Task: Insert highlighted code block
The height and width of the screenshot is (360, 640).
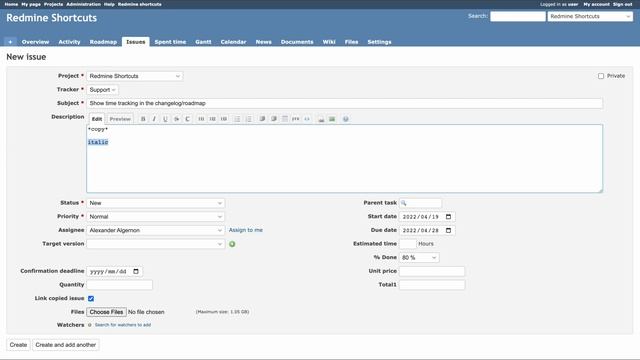Action: [307, 119]
